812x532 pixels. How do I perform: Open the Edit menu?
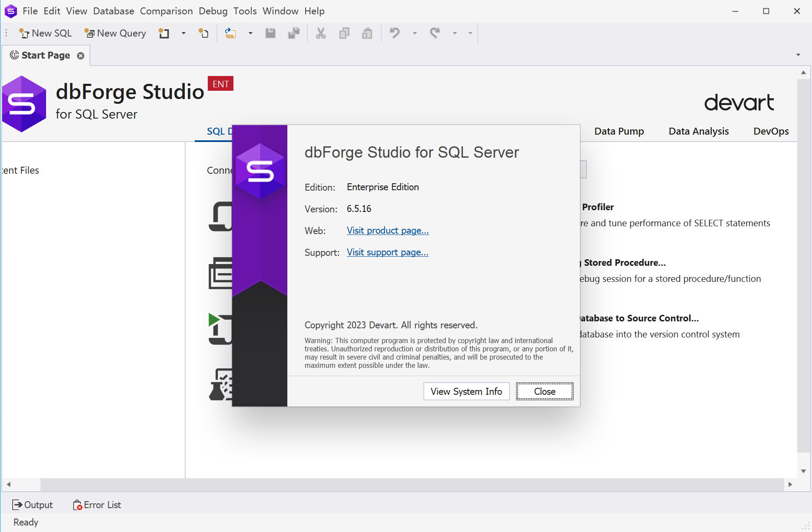[52, 11]
